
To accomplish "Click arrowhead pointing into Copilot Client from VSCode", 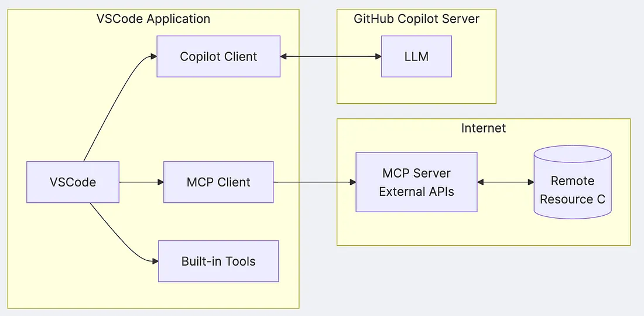I will (x=153, y=56).
